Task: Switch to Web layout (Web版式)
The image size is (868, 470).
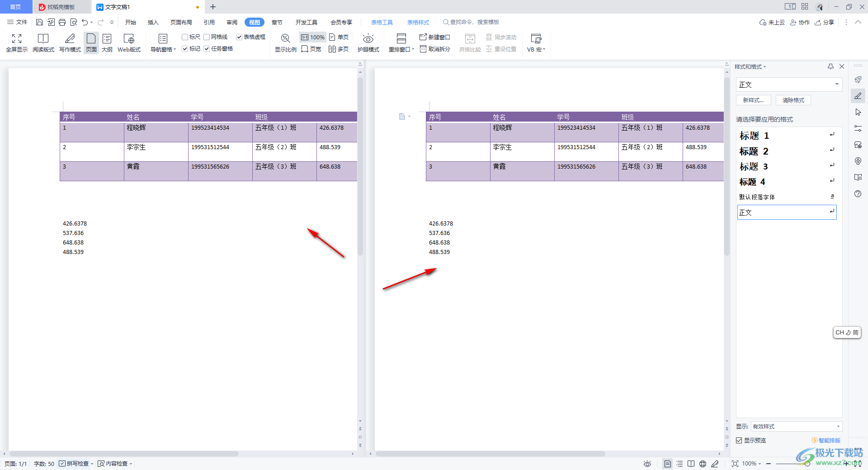Action: tap(129, 43)
